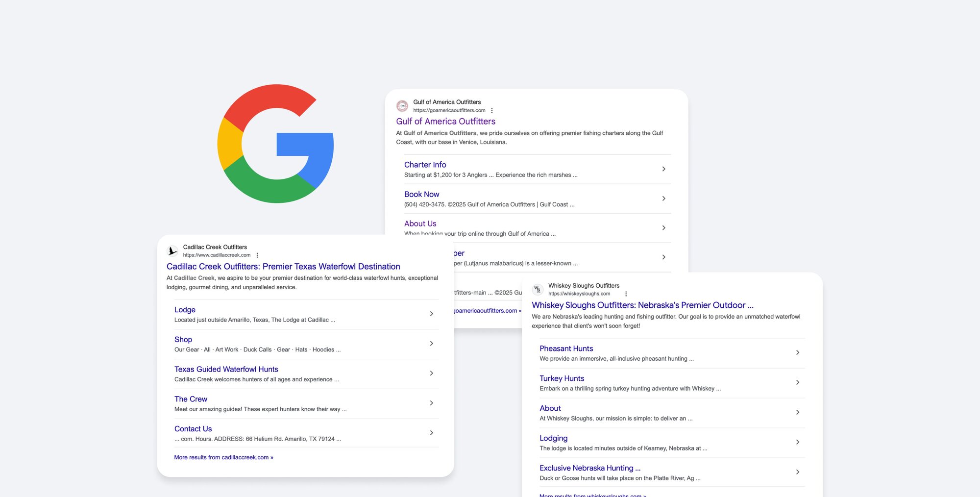Click the chevron arrow beside Contact Us
The image size is (980, 497).
[432, 432]
